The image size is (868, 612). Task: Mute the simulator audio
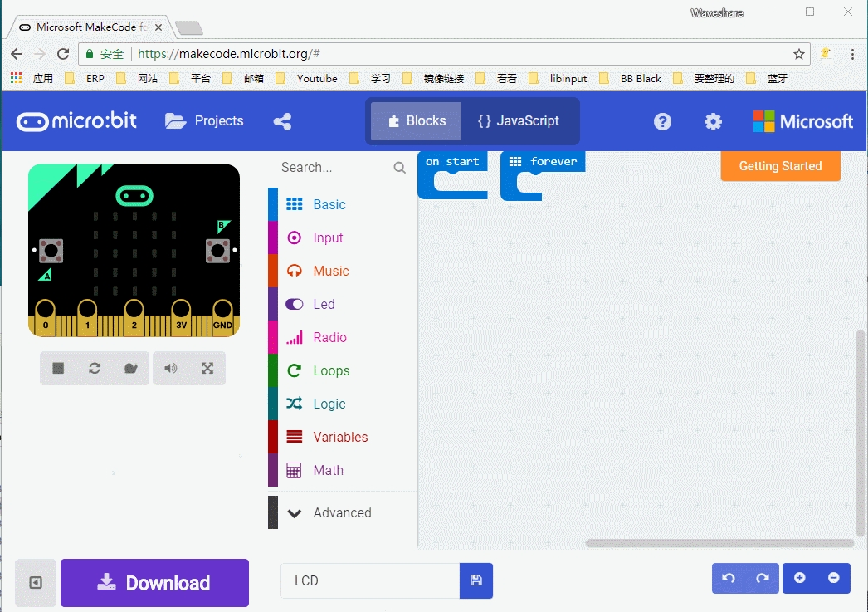point(171,369)
